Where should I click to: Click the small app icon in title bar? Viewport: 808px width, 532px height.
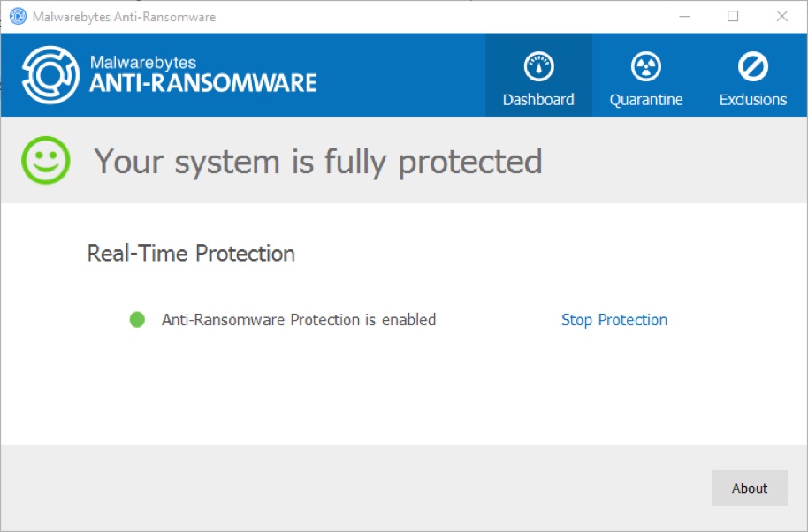[18, 17]
